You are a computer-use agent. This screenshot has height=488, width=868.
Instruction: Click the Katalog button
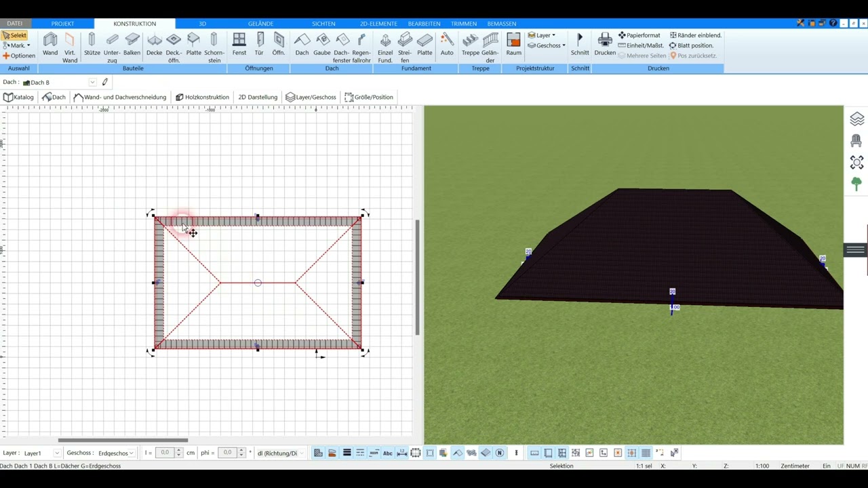point(18,97)
